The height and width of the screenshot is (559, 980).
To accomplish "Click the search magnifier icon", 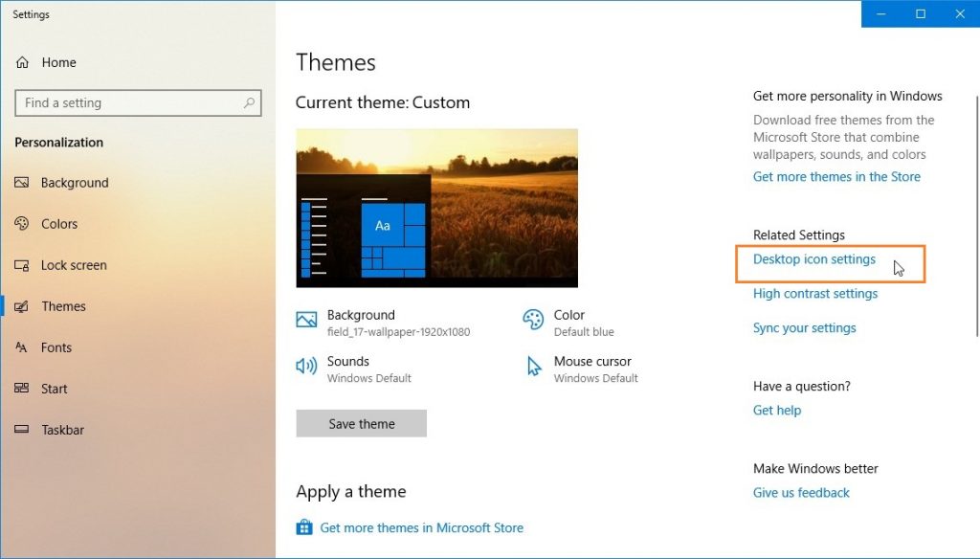I will pos(249,102).
